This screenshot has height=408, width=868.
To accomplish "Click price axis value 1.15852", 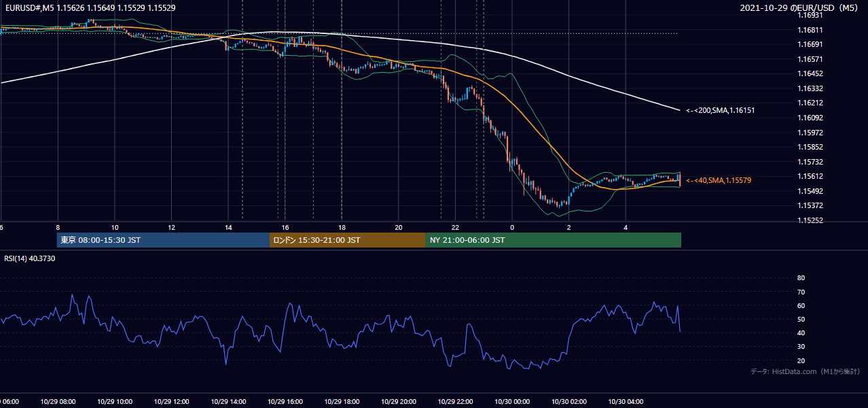I will (811, 147).
